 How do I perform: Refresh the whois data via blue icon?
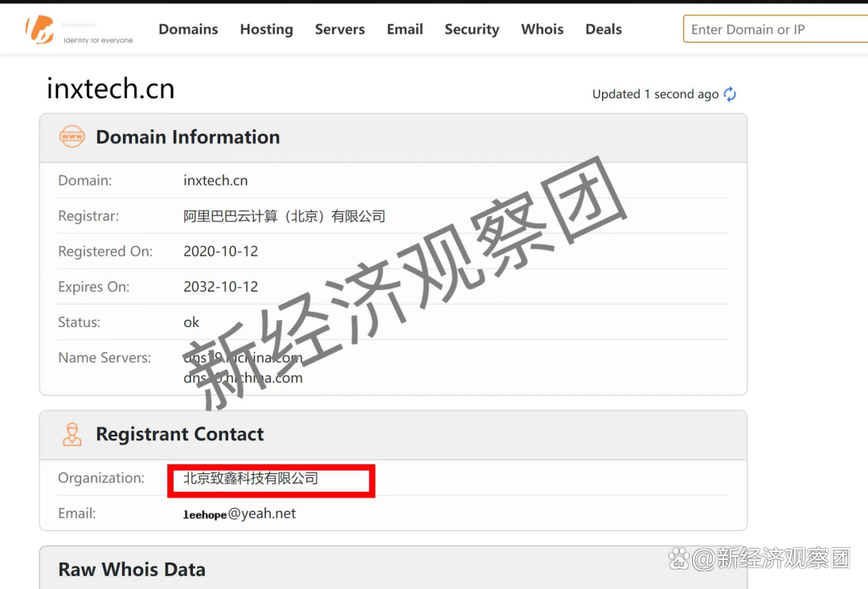[x=730, y=94]
